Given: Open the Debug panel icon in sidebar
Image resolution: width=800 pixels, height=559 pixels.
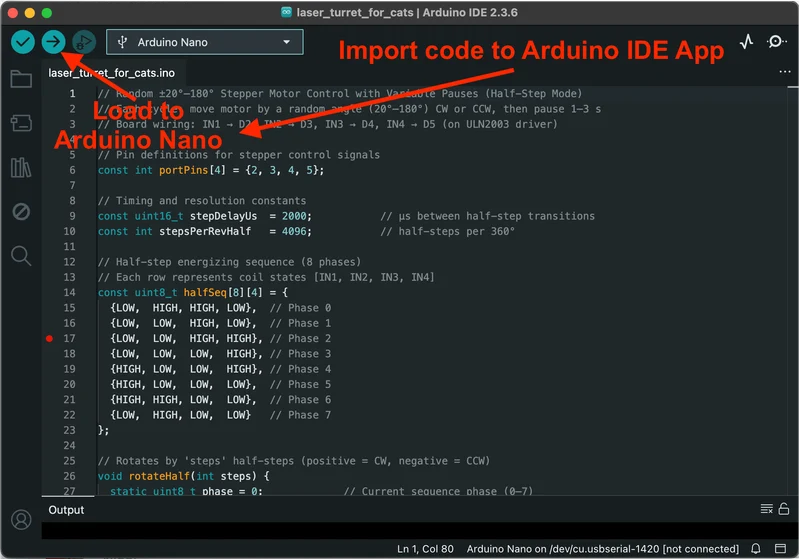Looking at the screenshot, I should coord(21,211).
